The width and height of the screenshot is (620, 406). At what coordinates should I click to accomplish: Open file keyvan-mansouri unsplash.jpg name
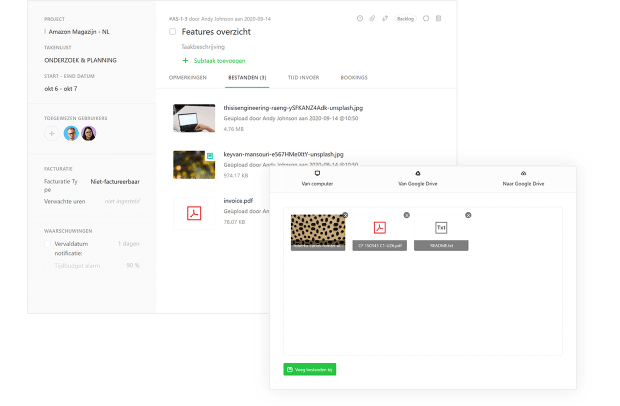coord(284,154)
